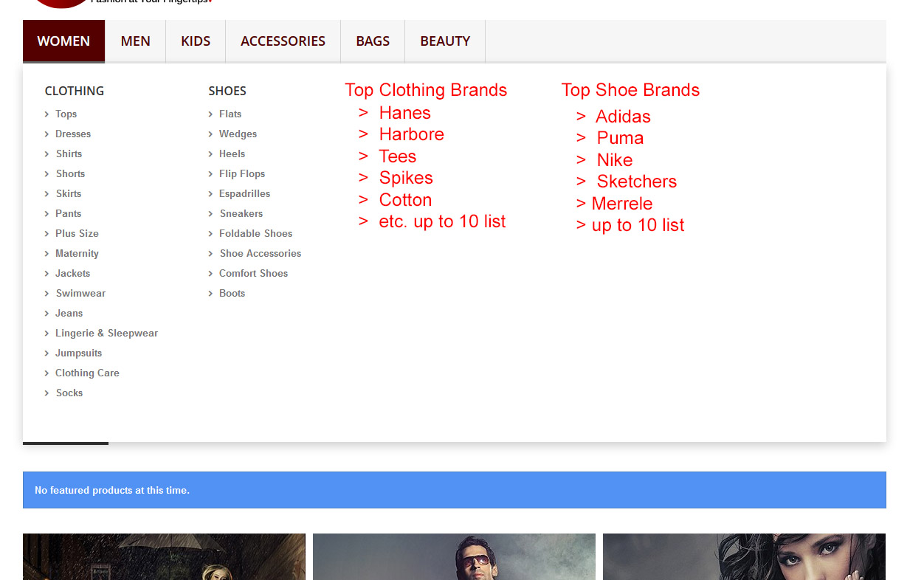Open the KIDS navigation tab

click(196, 41)
